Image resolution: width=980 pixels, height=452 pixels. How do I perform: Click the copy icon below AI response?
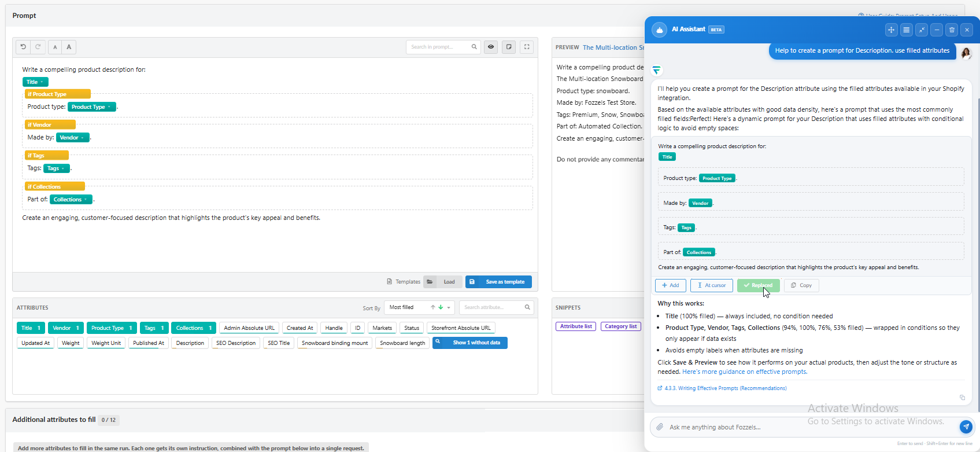[963, 398]
